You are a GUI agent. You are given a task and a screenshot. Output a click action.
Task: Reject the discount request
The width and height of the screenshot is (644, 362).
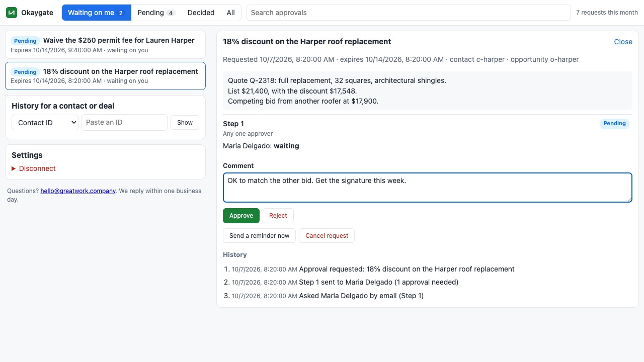pyautogui.click(x=278, y=216)
